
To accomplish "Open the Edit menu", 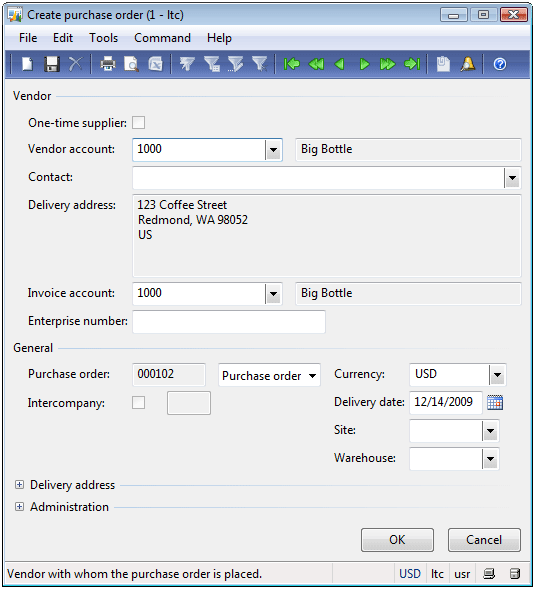I will click(x=63, y=38).
